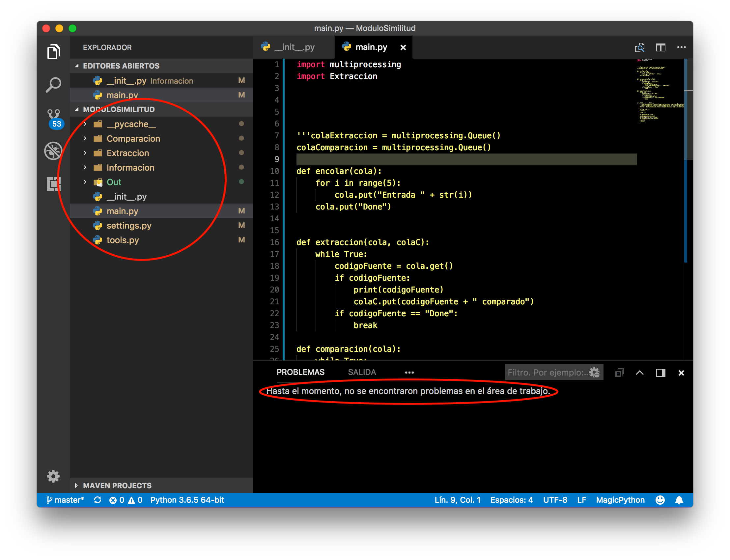Open __init__.py in the project tree
Viewport: 730px width, 560px height.
161,196
